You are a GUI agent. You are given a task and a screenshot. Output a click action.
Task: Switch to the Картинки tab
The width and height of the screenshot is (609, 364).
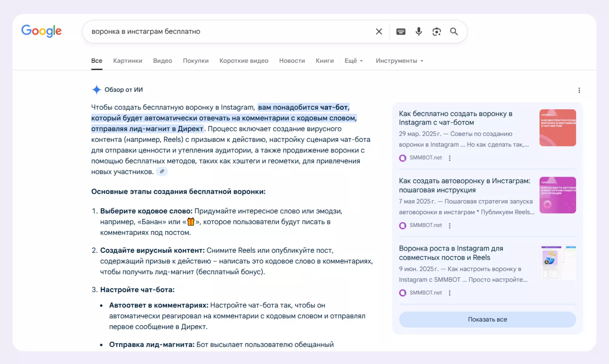point(128,61)
